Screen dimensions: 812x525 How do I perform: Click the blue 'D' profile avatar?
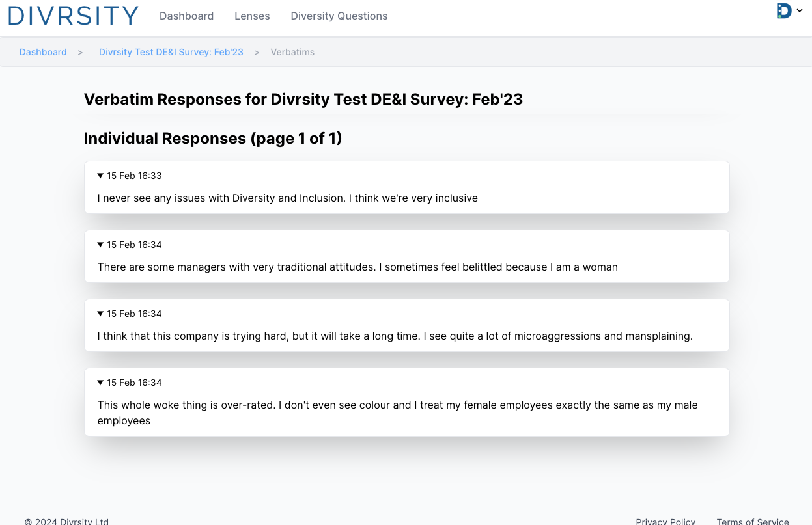point(785,11)
